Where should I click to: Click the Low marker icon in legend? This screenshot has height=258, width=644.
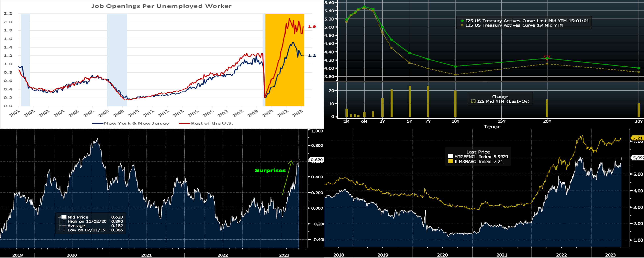[x=64, y=230]
